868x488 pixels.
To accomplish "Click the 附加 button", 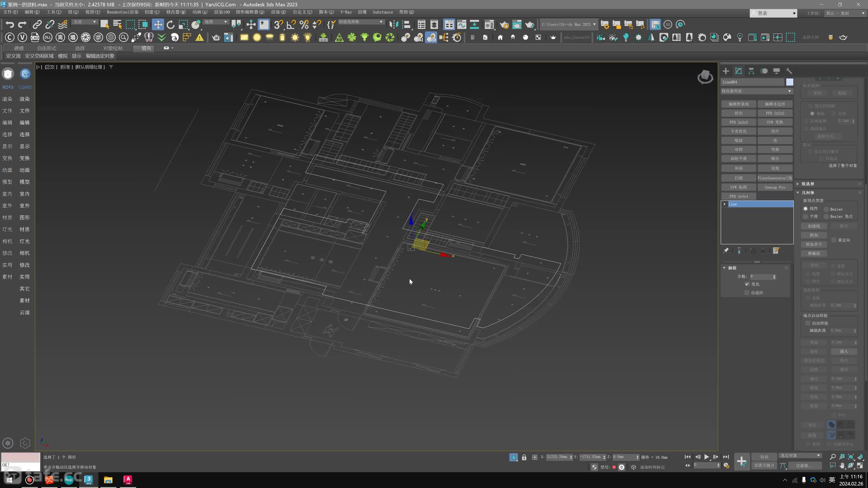I will tap(814, 235).
